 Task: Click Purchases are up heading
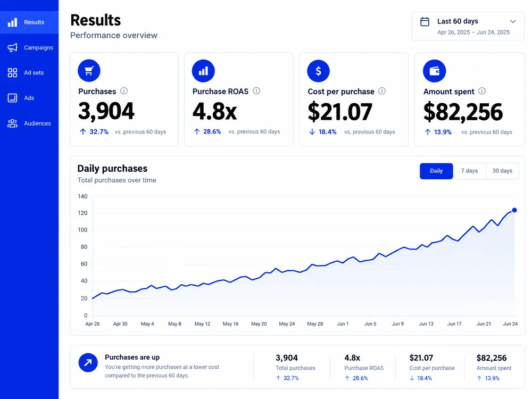pos(132,358)
